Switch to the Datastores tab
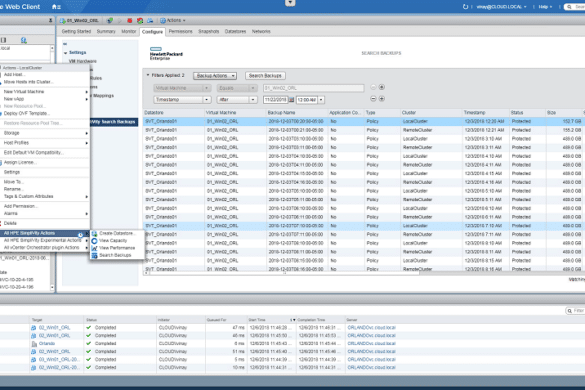Image resolution: width=585 pixels, height=390 pixels. 235,31
